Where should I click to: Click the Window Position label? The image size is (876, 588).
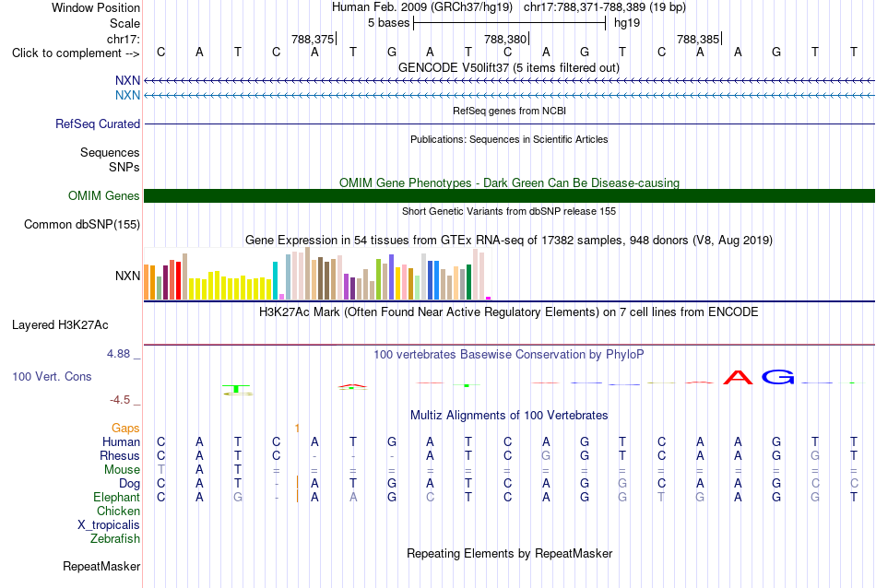point(96,7)
